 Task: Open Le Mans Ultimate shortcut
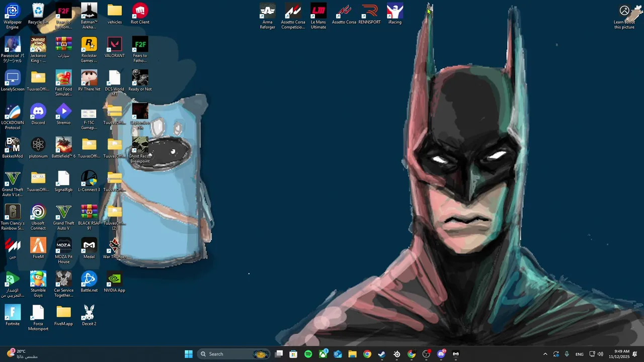click(x=318, y=16)
